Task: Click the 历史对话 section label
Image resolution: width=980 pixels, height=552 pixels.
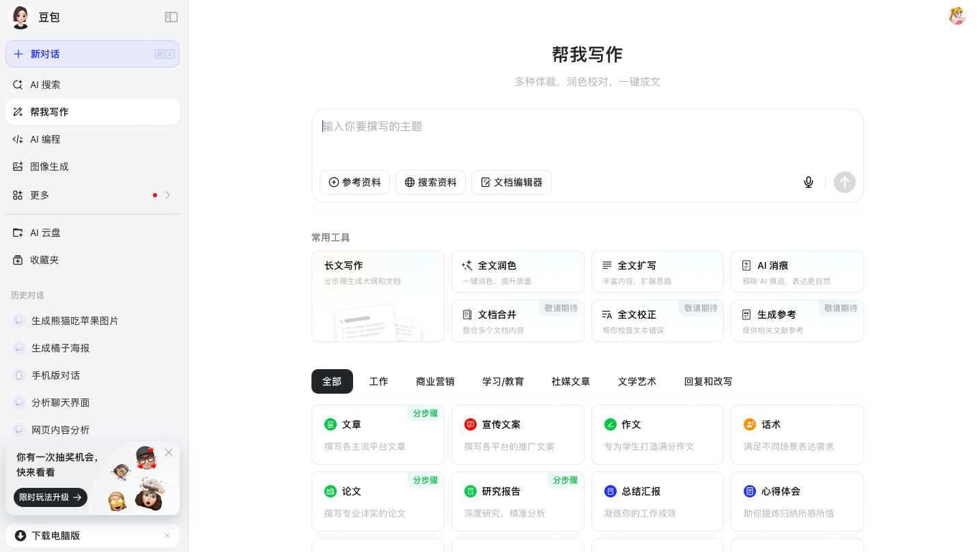Action: [27, 295]
